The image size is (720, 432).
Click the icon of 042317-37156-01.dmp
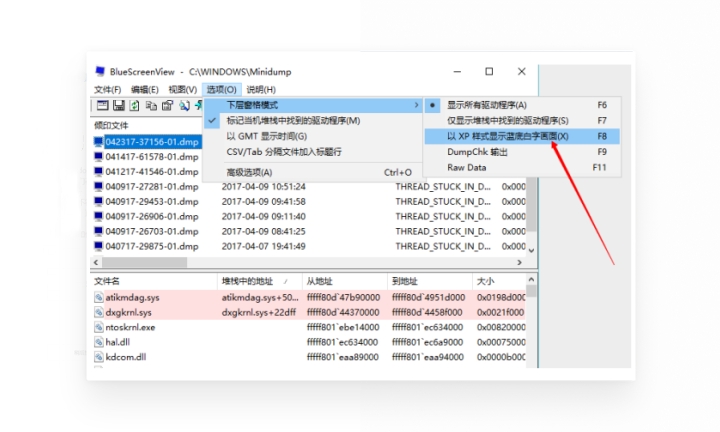(x=98, y=142)
